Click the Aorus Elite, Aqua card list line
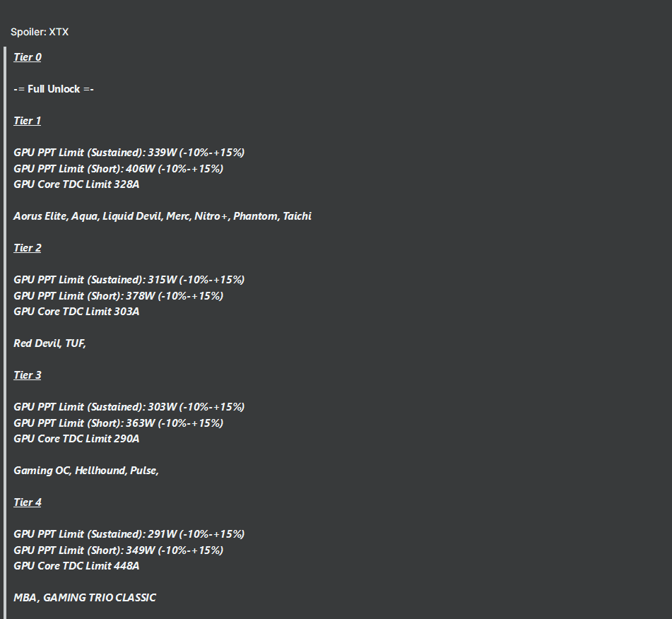The width and height of the screenshot is (672, 619). tap(163, 216)
